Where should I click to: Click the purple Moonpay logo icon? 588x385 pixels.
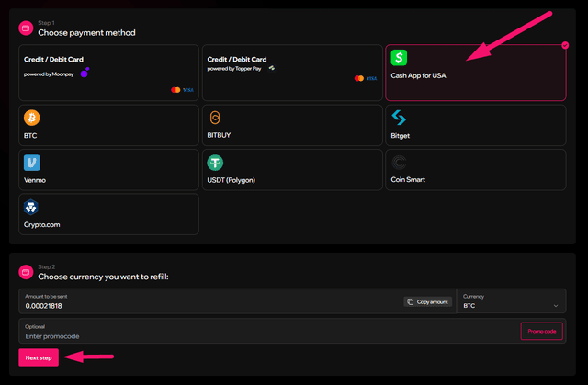[x=85, y=72]
